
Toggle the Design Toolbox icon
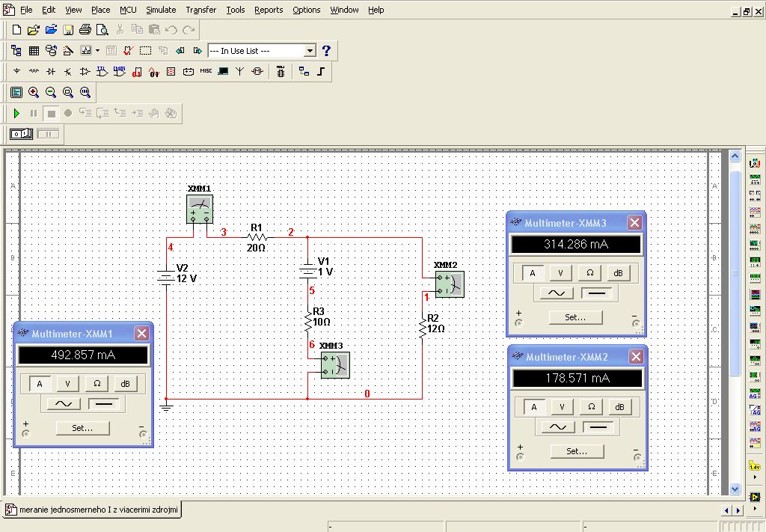click(x=16, y=50)
